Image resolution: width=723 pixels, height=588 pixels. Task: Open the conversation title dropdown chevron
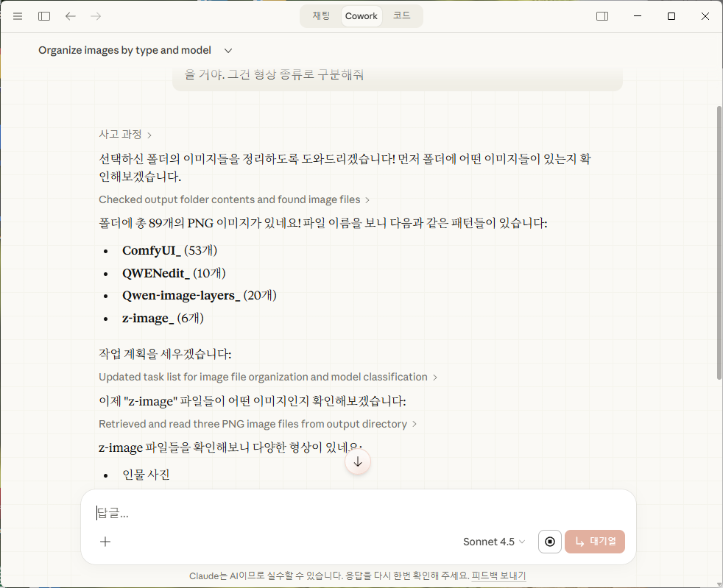228,51
